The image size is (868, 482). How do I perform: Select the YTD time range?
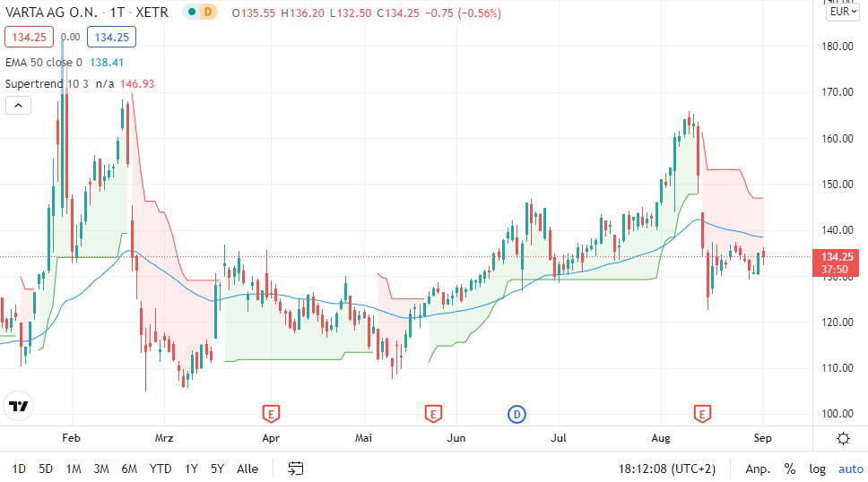click(161, 469)
